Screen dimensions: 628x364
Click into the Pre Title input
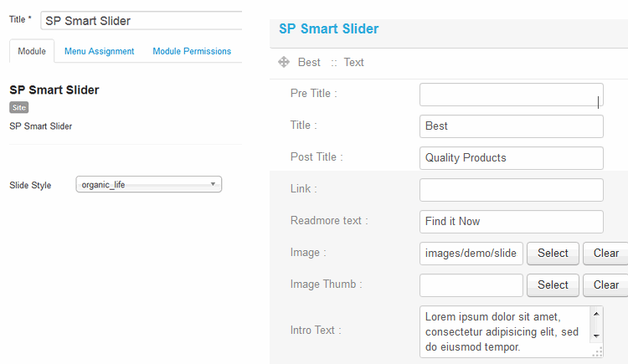(x=511, y=94)
